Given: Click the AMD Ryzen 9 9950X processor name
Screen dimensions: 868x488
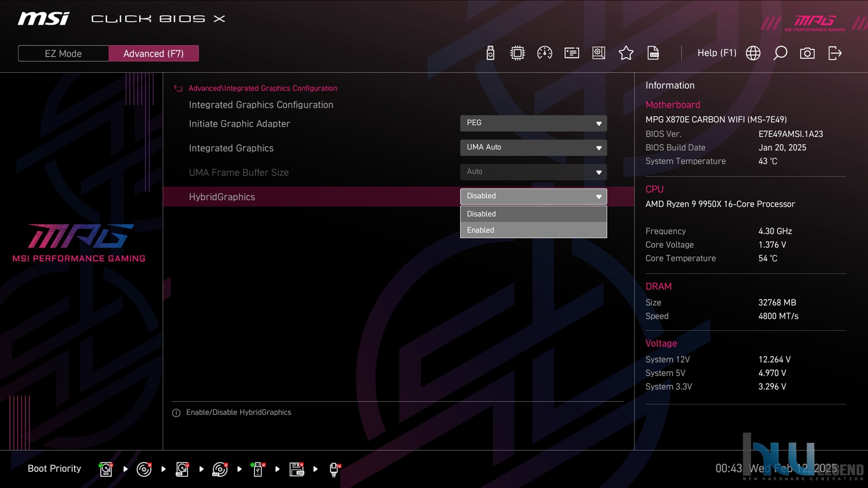Looking at the screenshot, I should 720,204.
